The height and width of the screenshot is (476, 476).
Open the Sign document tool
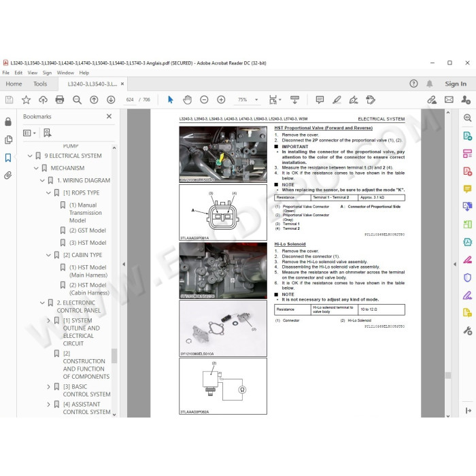tap(354, 99)
